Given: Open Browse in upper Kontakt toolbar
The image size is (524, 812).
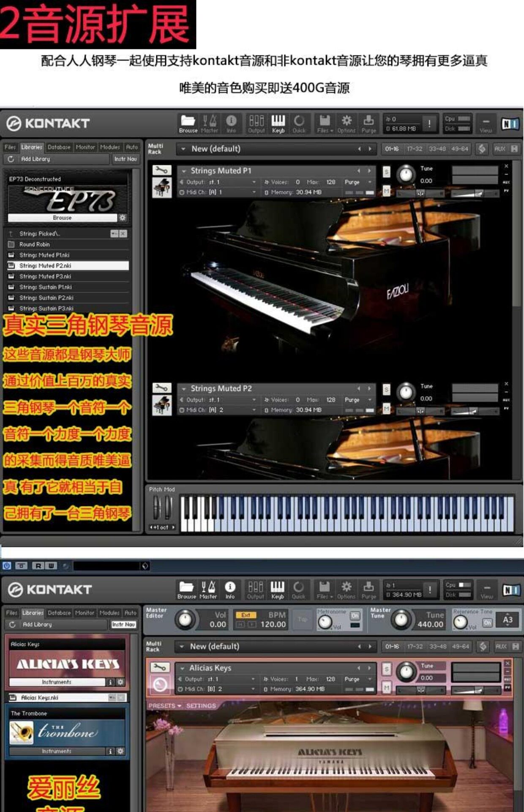Looking at the screenshot, I should coord(188,124).
